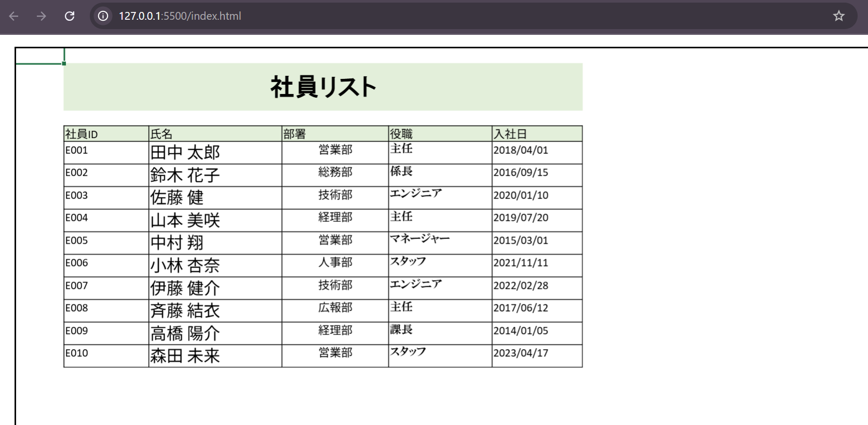The image size is (868, 425).
Task: Click the date 2023/04/17
Action: (x=521, y=353)
